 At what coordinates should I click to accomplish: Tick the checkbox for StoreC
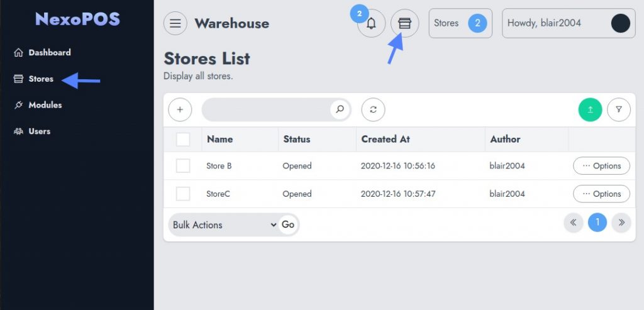[x=183, y=194]
